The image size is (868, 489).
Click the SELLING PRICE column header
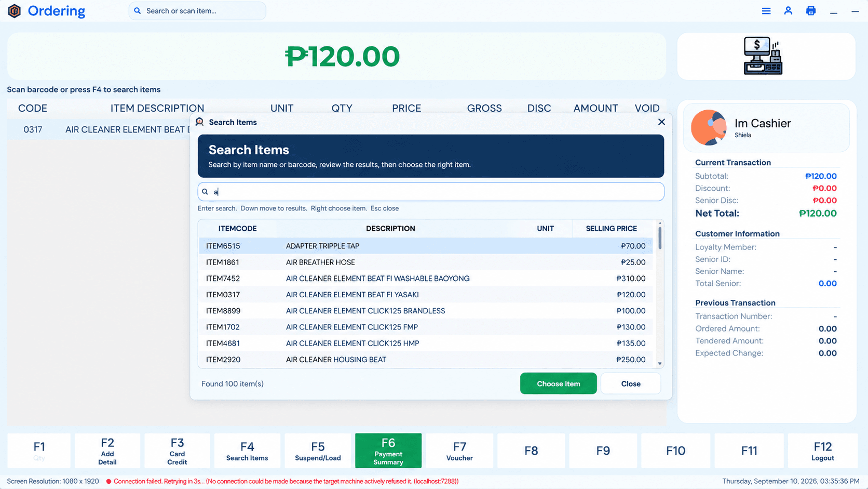(x=612, y=229)
